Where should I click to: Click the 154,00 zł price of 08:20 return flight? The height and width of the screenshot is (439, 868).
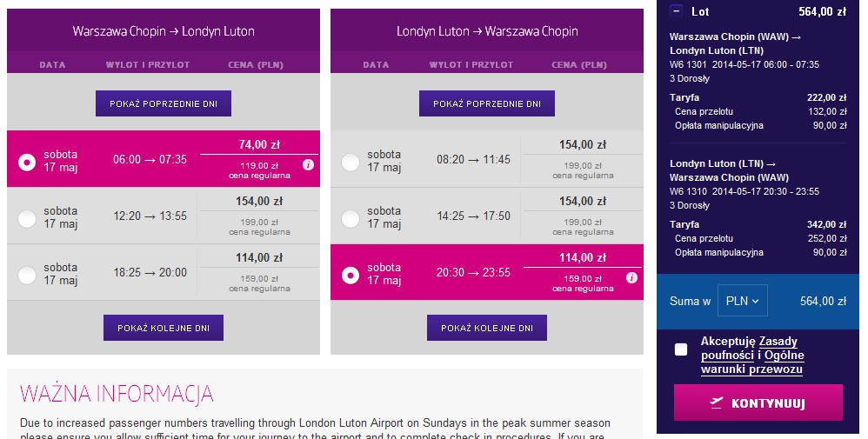coord(583,145)
